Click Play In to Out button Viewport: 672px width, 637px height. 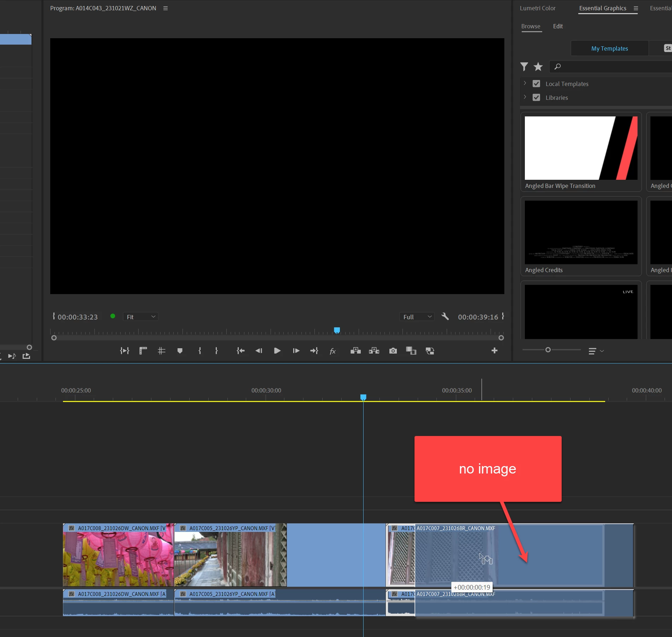(124, 351)
